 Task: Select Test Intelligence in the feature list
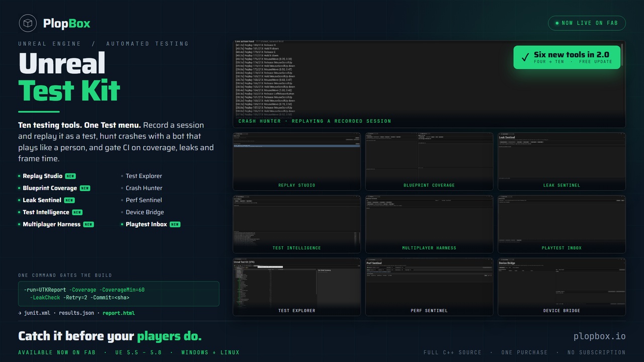tap(46, 212)
